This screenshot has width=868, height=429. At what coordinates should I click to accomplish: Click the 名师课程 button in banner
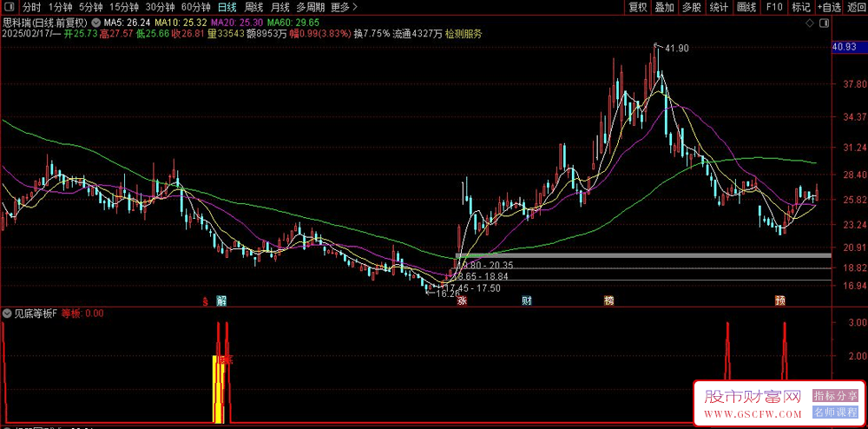click(835, 412)
